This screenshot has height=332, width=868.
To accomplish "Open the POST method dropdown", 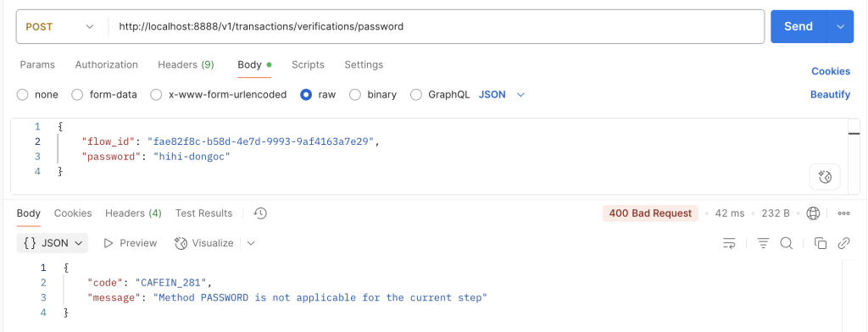I will tap(60, 26).
